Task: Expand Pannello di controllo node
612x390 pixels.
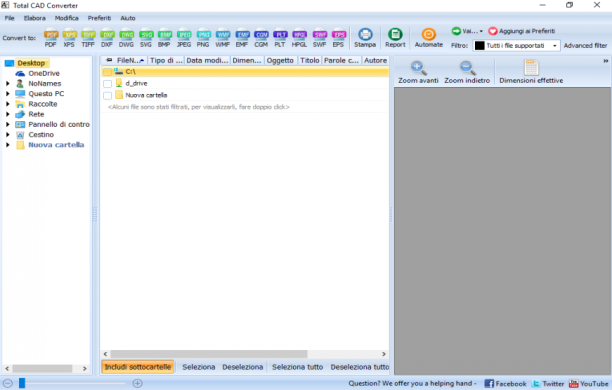Action: (x=7, y=124)
